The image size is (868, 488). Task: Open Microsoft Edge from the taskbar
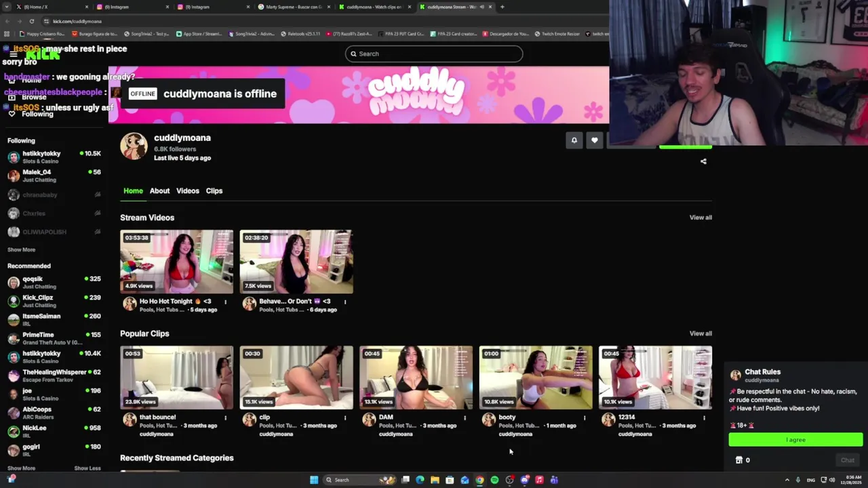pos(420,480)
